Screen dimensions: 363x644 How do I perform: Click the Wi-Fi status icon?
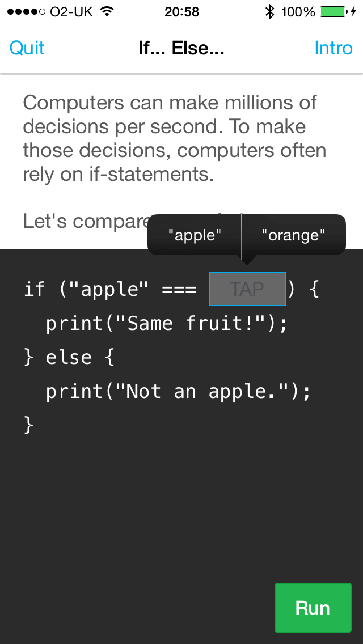[x=105, y=12]
